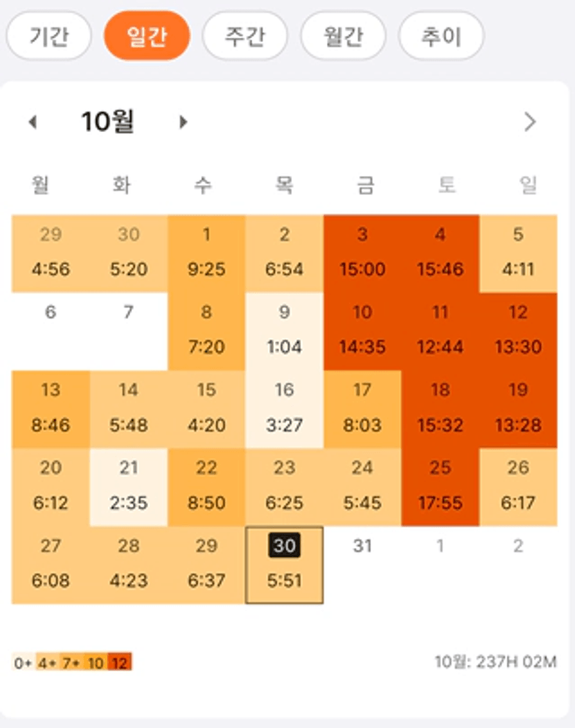Select October 3 cell showing 15:00
The image size is (575, 728).
[362, 253]
